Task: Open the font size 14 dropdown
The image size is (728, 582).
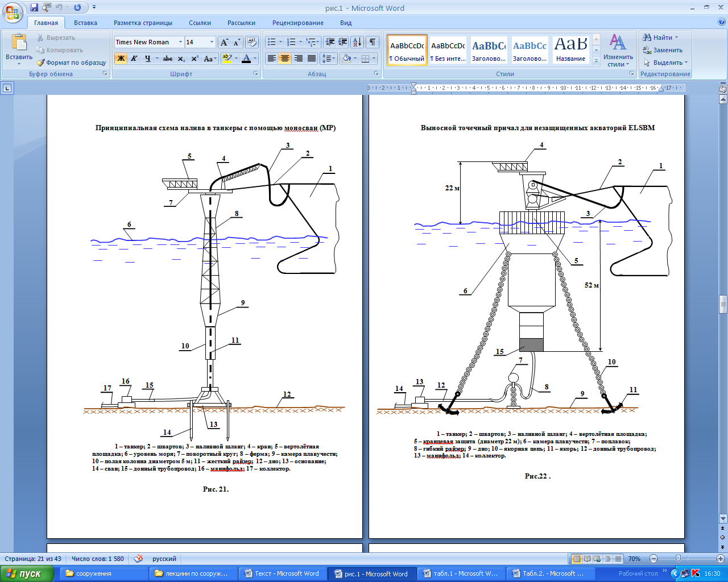Action: pyautogui.click(x=212, y=42)
